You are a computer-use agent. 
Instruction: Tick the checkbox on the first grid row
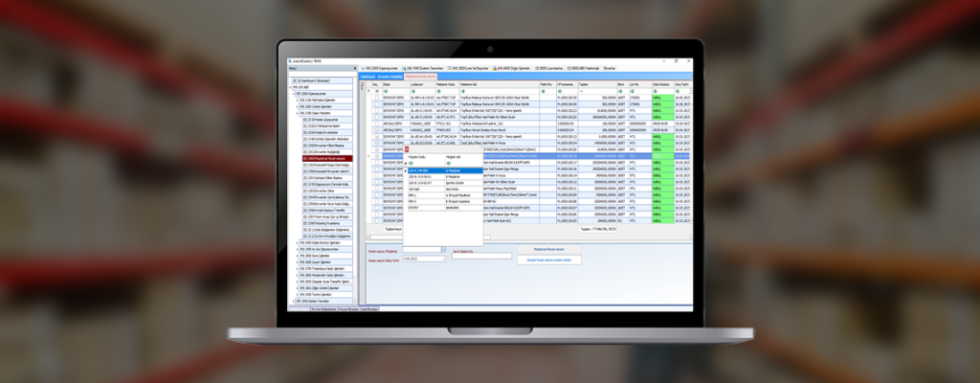(375, 98)
